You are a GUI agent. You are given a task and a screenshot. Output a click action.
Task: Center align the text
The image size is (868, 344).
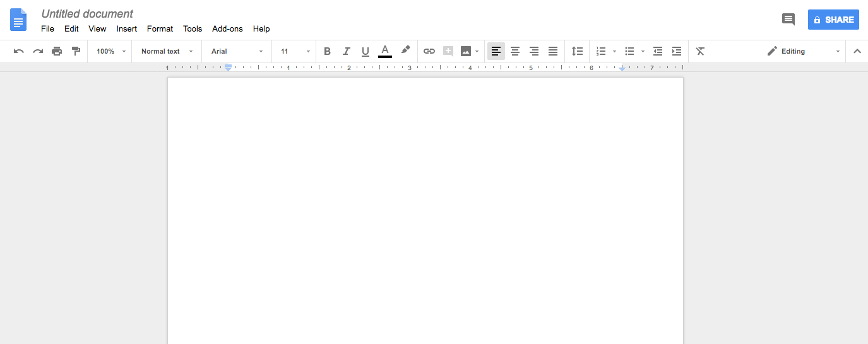tap(515, 51)
